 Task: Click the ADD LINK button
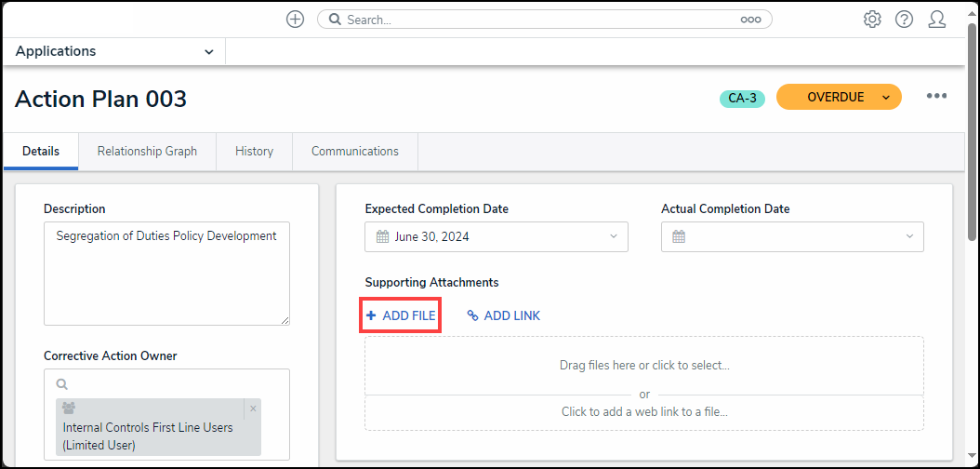click(503, 316)
